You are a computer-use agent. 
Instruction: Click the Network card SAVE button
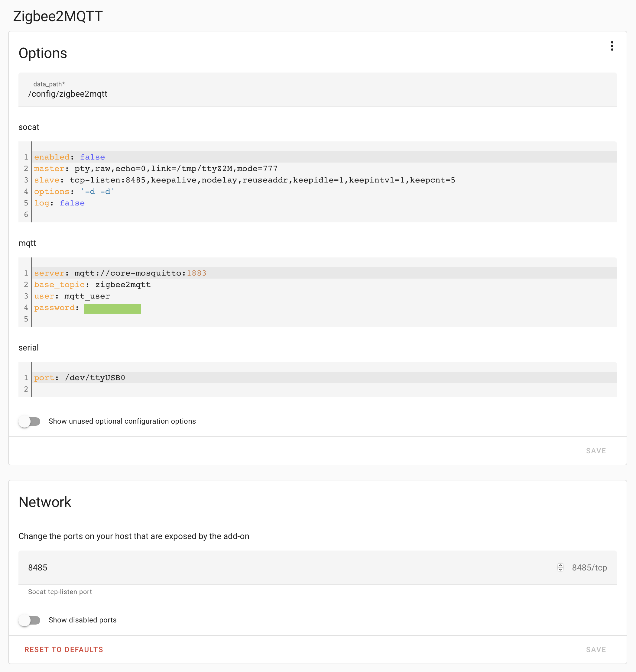(x=596, y=649)
